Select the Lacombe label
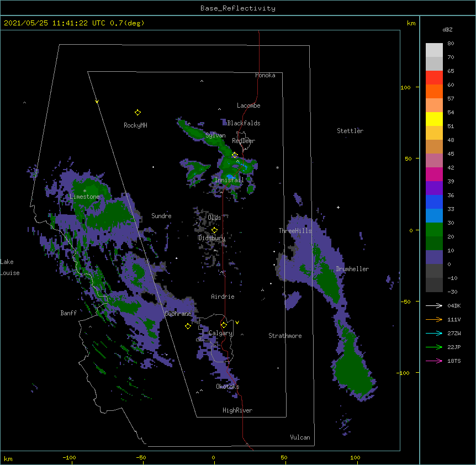This screenshot has height=465, width=476. tap(248, 105)
